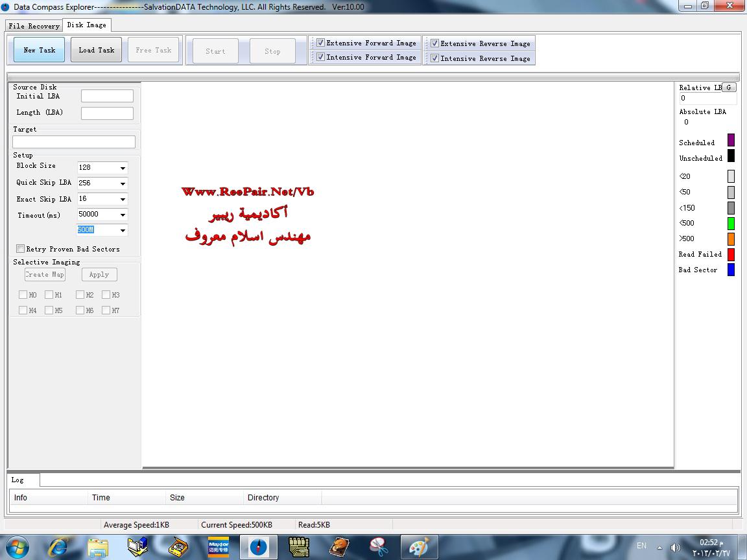Open the Timeout(ms) dropdown list
This screenshot has height=560, width=747.
click(x=122, y=215)
